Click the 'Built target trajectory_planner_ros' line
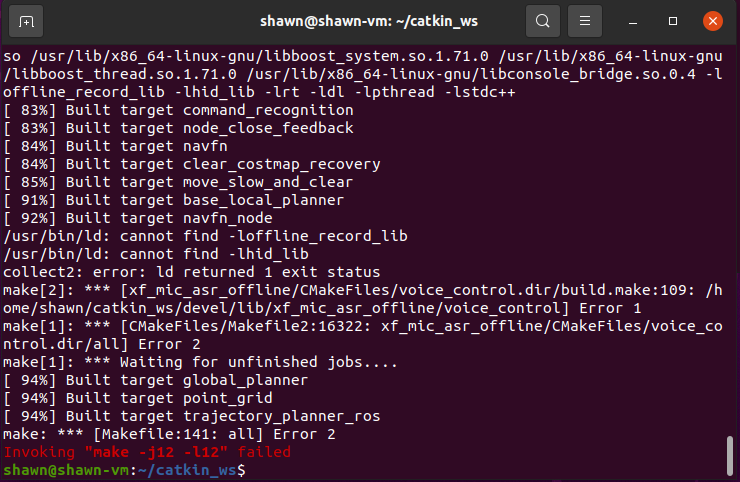The height and width of the screenshot is (482, 740). pyautogui.click(x=192, y=416)
